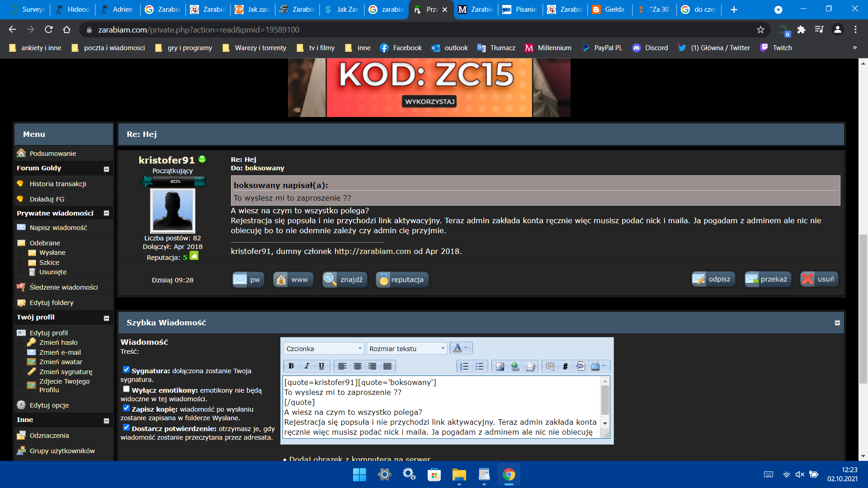Toggle bold formatting in message editor
Viewport: 868px width, 488px height.
pyautogui.click(x=291, y=366)
